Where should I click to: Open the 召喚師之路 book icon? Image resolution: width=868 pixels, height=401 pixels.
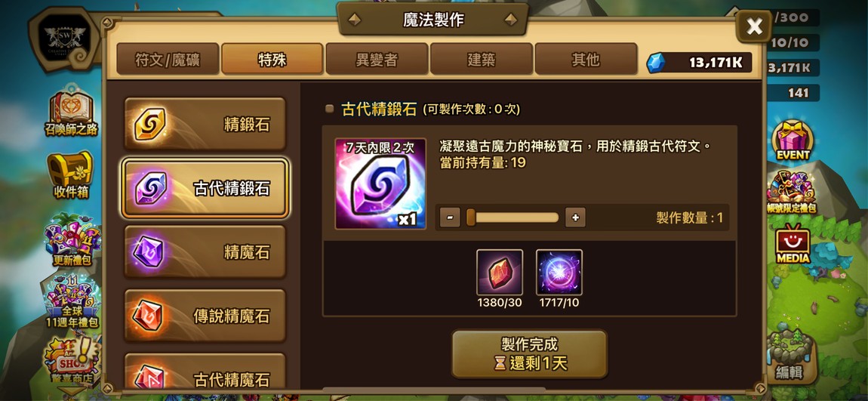(72, 113)
